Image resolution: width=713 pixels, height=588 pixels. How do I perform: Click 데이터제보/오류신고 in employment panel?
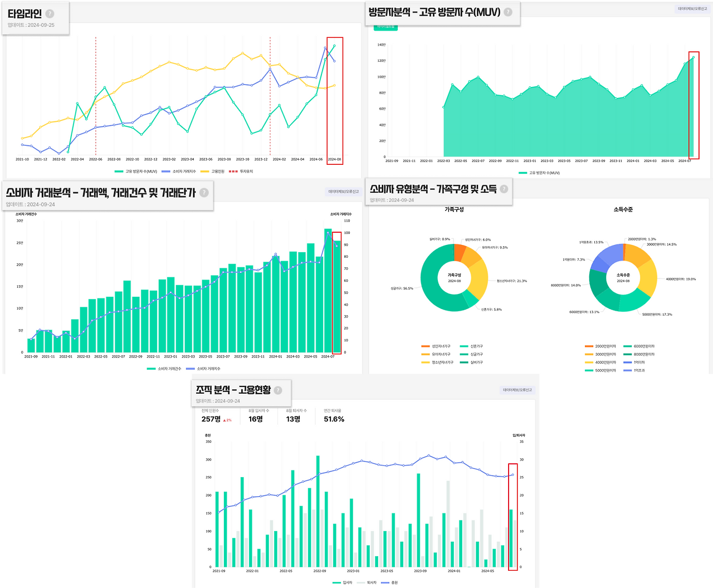click(517, 390)
